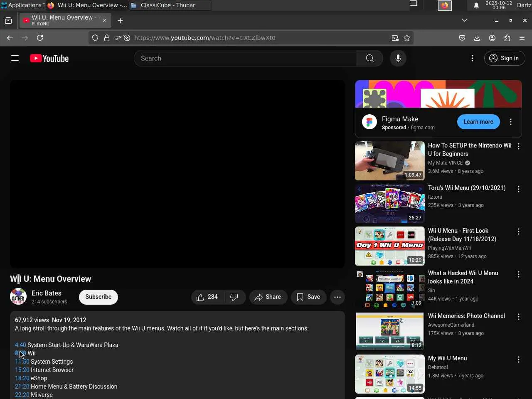
Task: Open Eric Bates channel avatar
Action: click(18, 297)
